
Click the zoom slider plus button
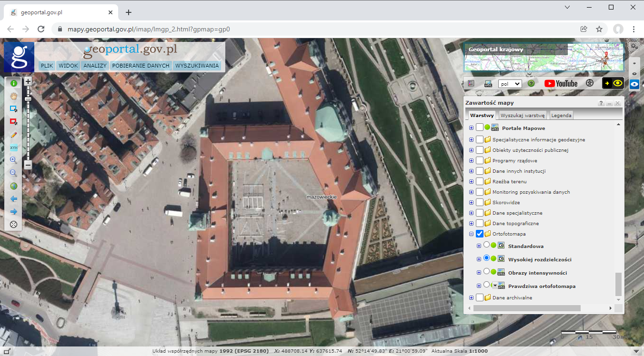coord(28,81)
